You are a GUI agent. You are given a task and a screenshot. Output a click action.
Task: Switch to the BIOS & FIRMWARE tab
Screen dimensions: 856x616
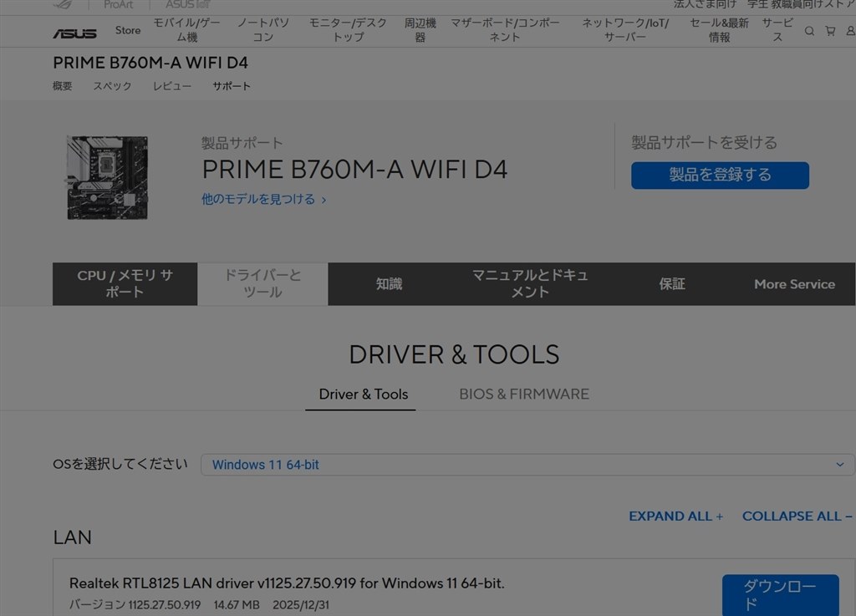click(x=524, y=394)
